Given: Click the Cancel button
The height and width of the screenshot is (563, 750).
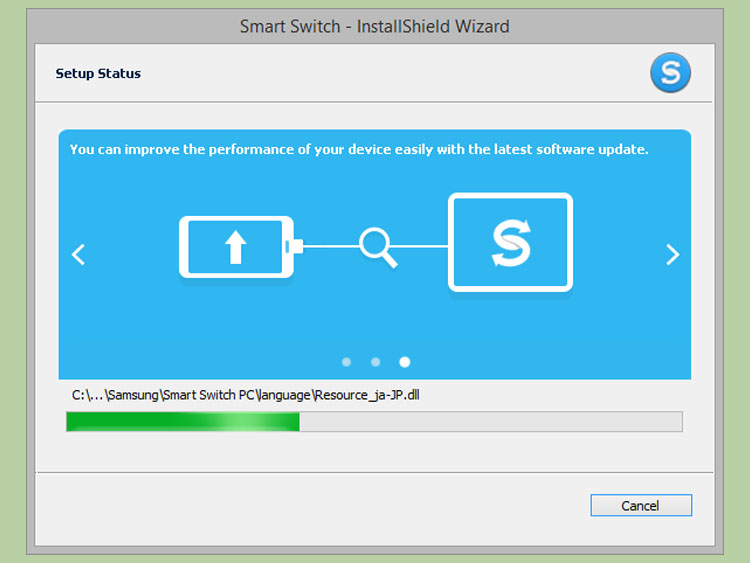Looking at the screenshot, I should pyautogui.click(x=641, y=505).
